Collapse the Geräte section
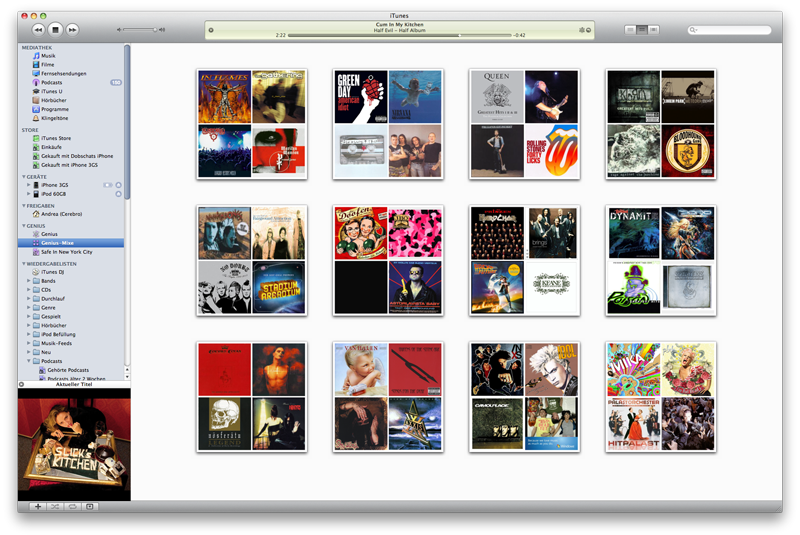Image resolution: width=800 pixels, height=535 pixels. click(x=23, y=177)
